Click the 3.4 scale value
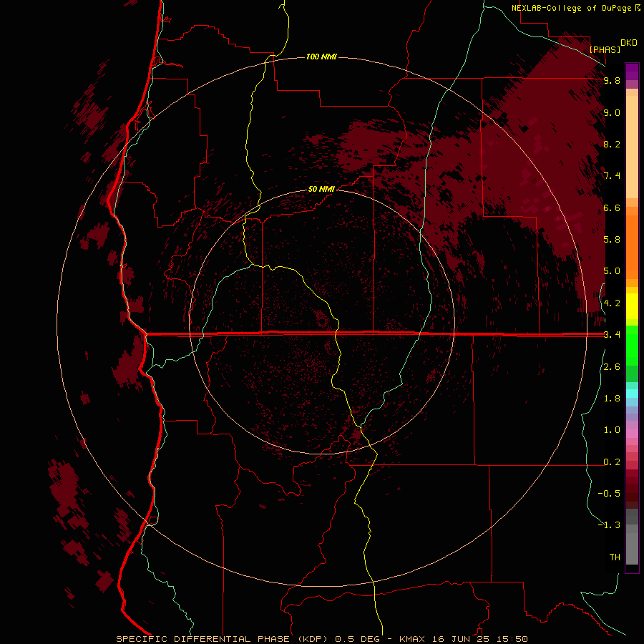This screenshot has height=644, width=644. coord(612,335)
